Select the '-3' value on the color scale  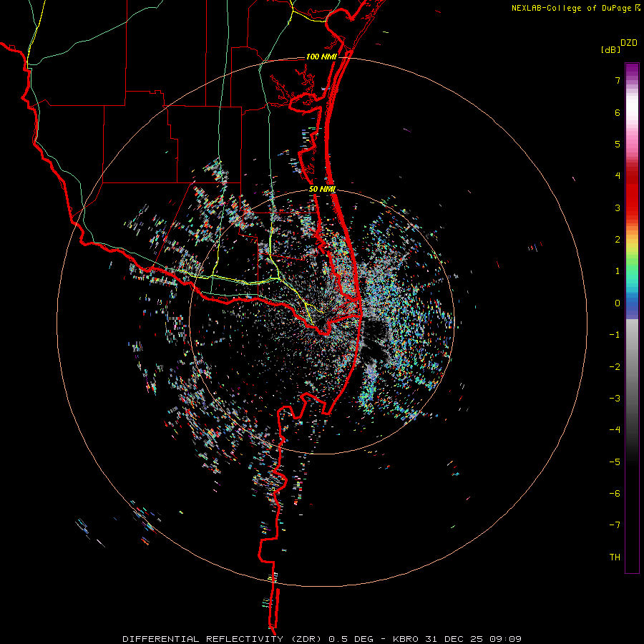[x=615, y=399]
